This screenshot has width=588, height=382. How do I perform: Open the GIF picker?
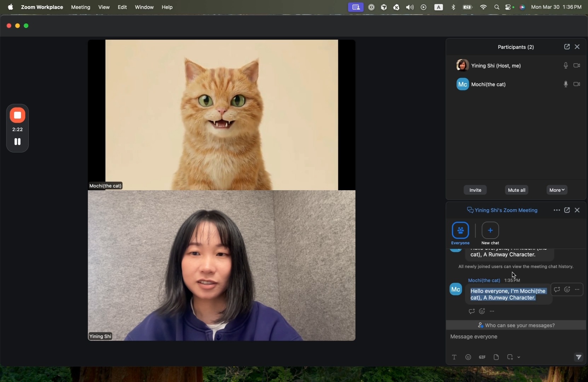(482, 357)
